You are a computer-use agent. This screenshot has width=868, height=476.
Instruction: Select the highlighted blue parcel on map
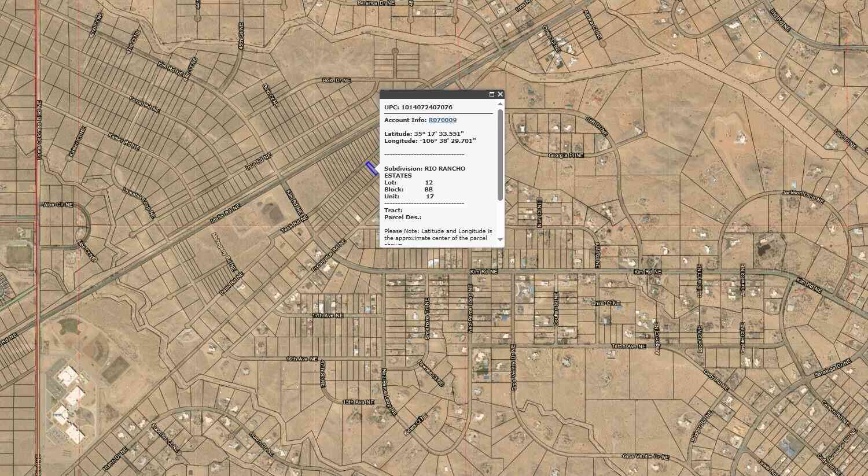coord(372,168)
